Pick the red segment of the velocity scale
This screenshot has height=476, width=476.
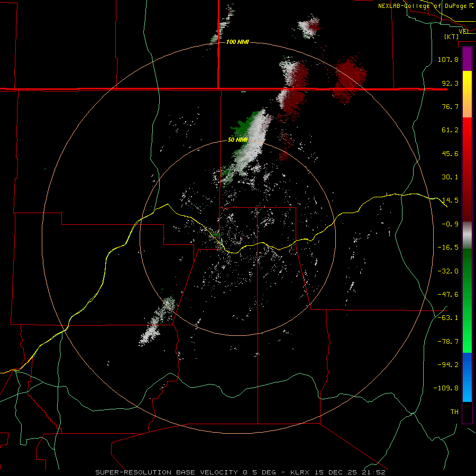(467, 169)
